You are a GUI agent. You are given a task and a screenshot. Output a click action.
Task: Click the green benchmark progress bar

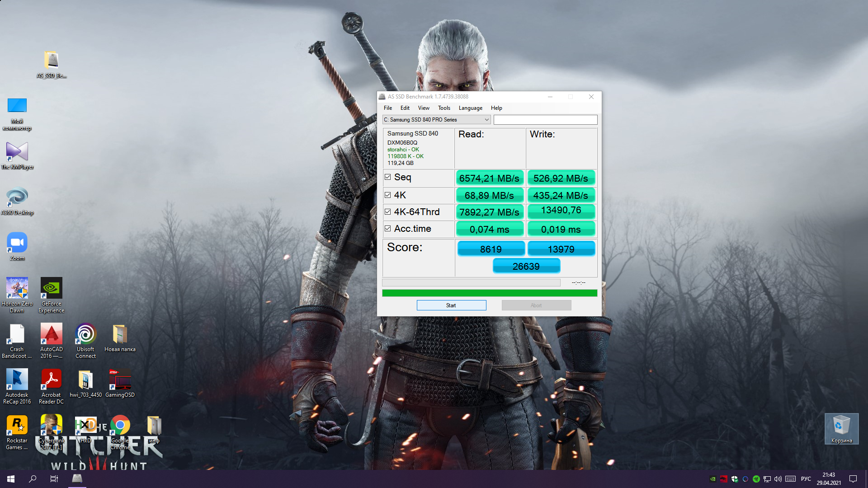click(x=490, y=293)
